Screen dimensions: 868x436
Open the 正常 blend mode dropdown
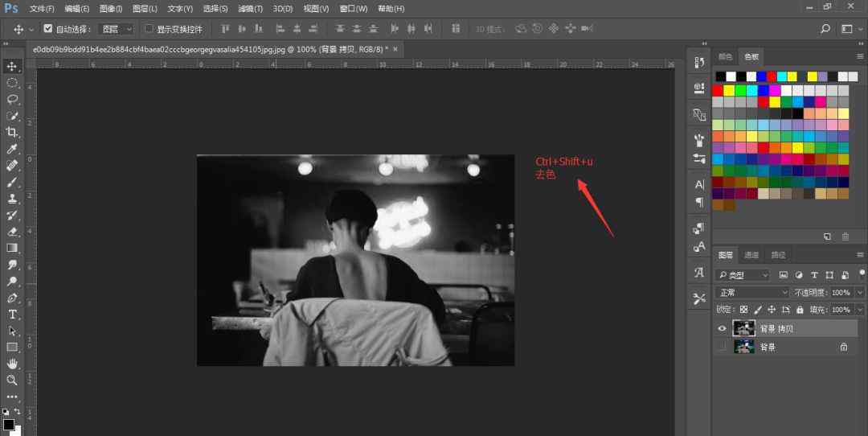pos(753,293)
